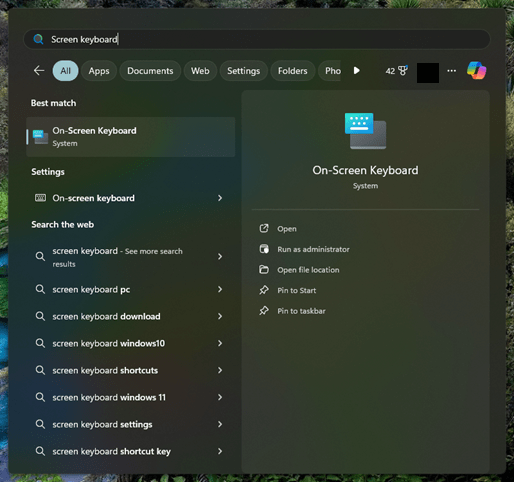Viewport: 514px width, 482px height.
Task: Choose Run as administrator
Action: click(x=313, y=249)
